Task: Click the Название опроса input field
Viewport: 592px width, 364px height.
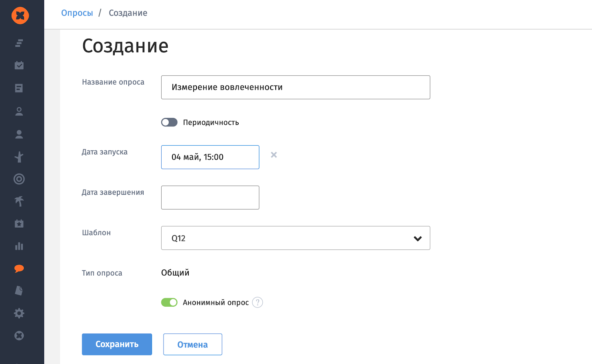Action: tap(296, 87)
